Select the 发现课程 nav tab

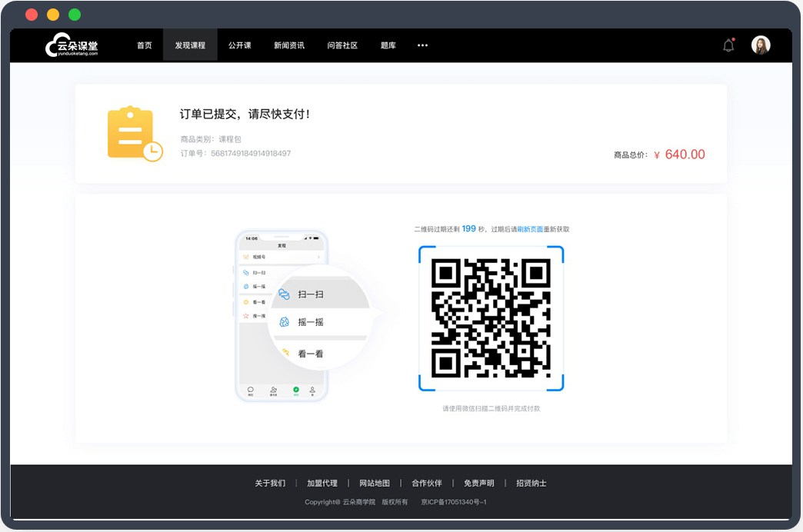point(190,45)
